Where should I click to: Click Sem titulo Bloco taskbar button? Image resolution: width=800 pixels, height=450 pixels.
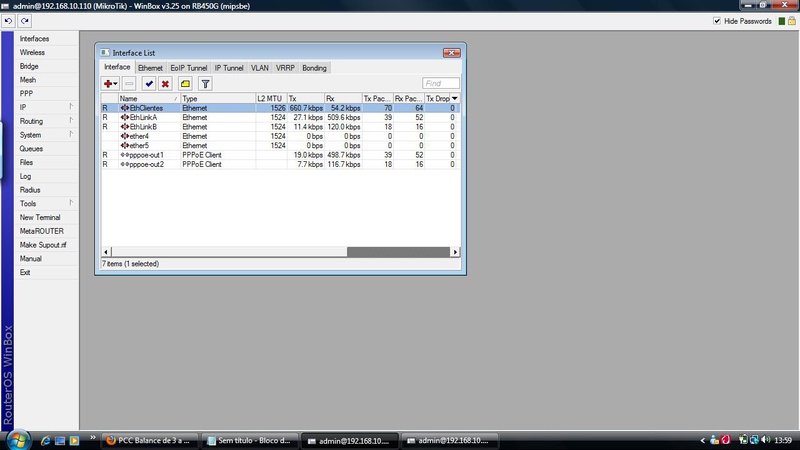click(x=249, y=440)
